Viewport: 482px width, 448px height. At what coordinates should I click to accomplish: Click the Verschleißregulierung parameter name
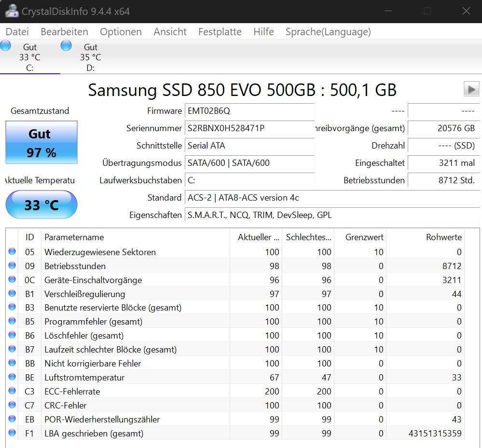pyautogui.click(x=85, y=294)
